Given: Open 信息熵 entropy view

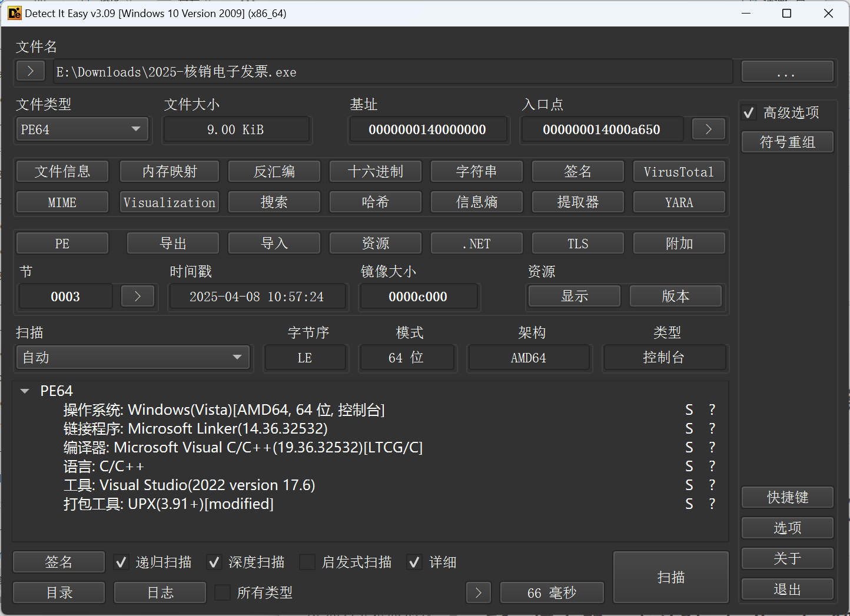Looking at the screenshot, I should click(x=477, y=202).
